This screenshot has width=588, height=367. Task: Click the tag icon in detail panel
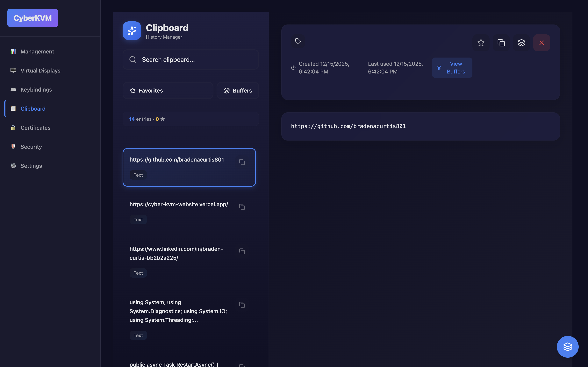click(298, 41)
